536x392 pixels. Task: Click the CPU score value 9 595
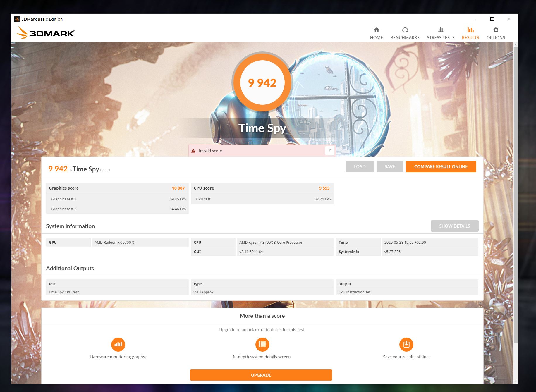pos(324,188)
